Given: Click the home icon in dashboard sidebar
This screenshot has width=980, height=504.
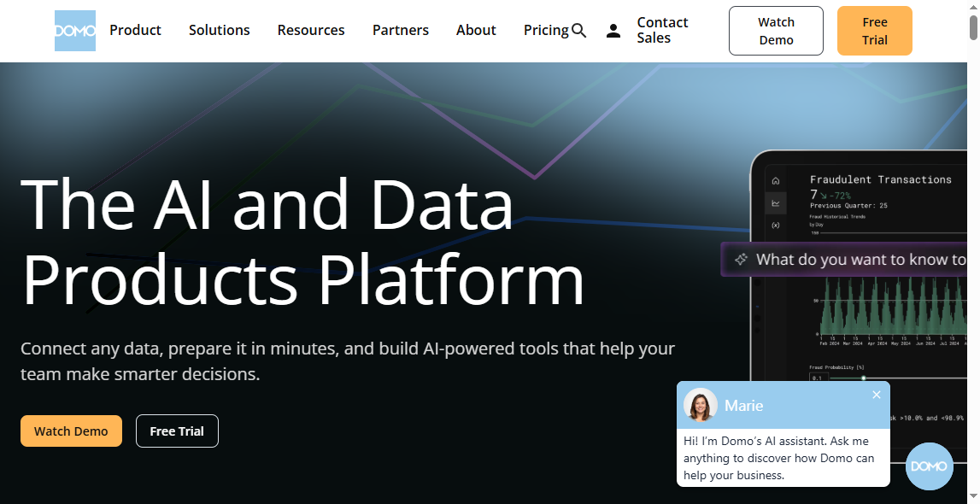Looking at the screenshot, I should [776, 181].
